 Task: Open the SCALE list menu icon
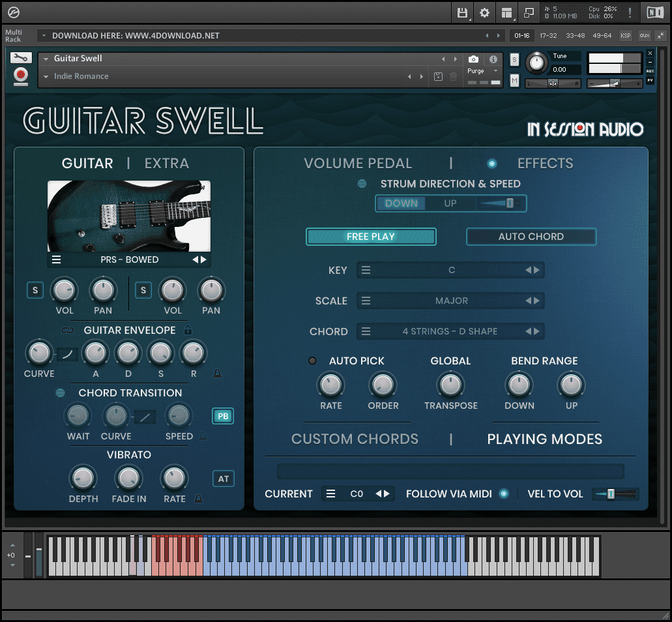[366, 301]
